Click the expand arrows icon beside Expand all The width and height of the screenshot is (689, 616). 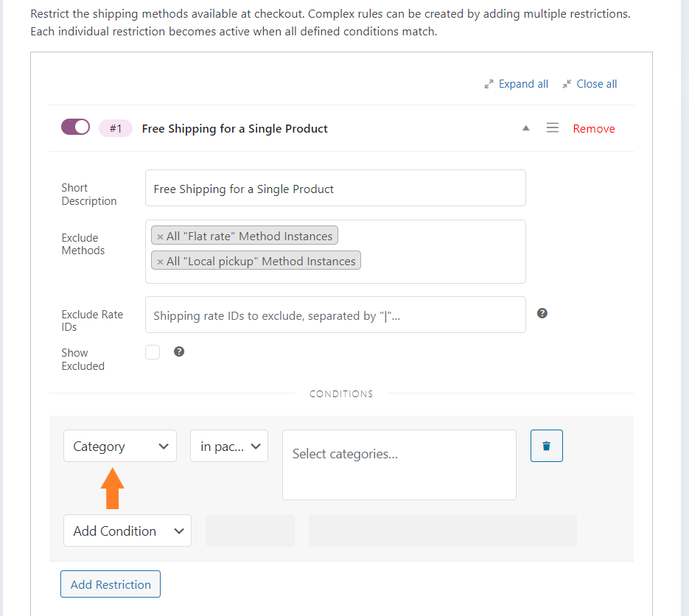pyautogui.click(x=489, y=84)
